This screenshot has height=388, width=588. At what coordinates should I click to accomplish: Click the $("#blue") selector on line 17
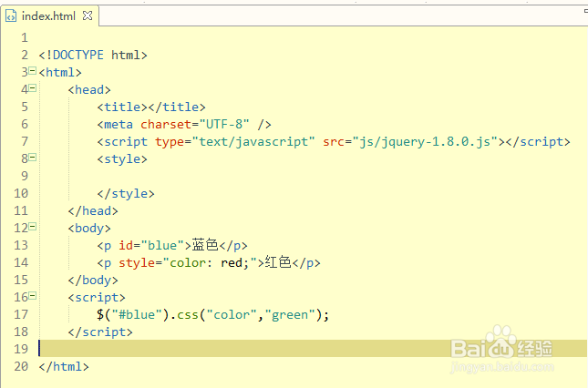point(133,314)
